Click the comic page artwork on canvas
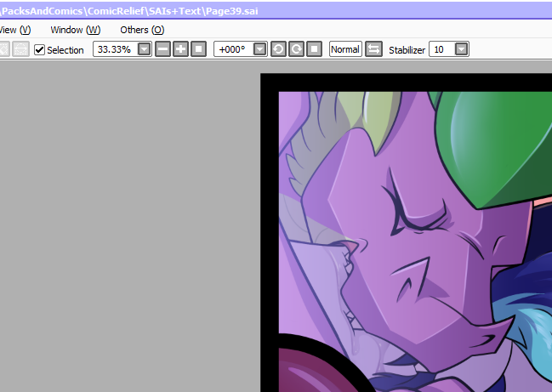The height and width of the screenshot is (392, 552). (x=406, y=233)
